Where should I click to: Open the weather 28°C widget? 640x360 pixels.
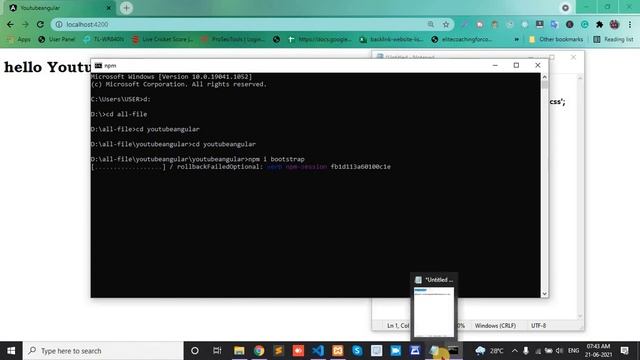[x=489, y=351]
